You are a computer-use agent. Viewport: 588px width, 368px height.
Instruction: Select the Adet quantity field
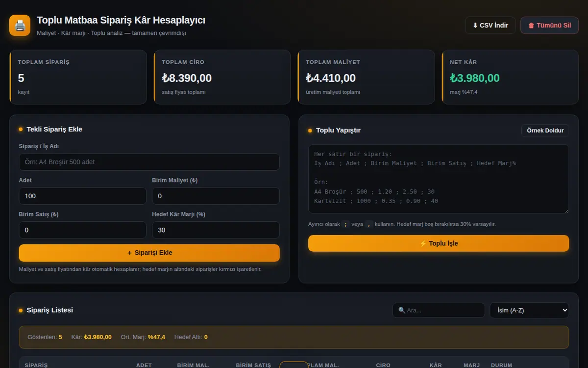[x=83, y=196]
